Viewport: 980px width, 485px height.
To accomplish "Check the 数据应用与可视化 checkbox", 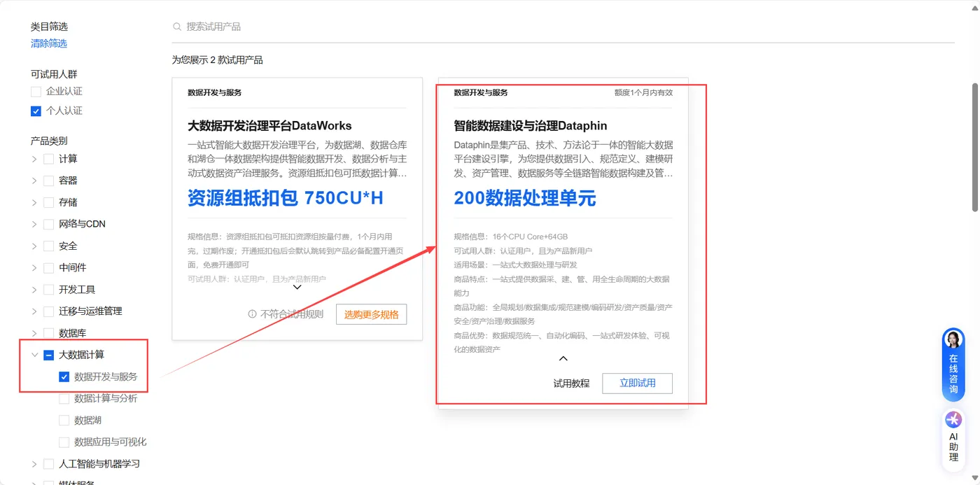I will 64,442.
